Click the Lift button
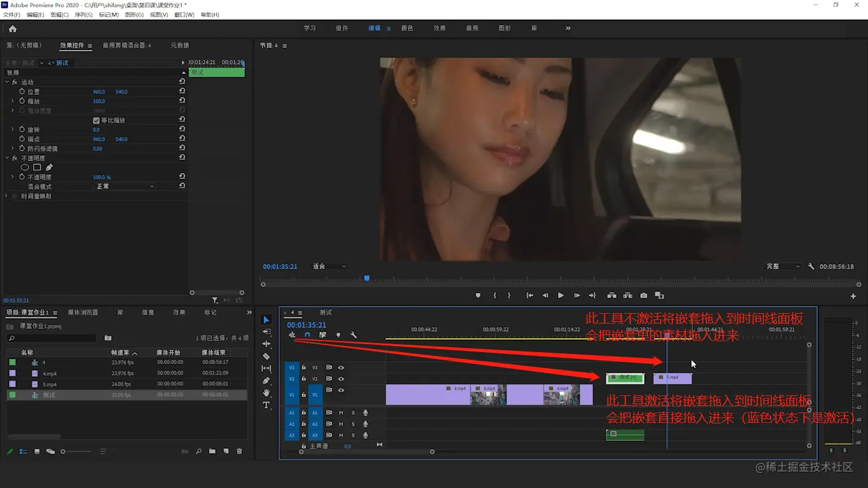The height and width of the screenshot is (488, 868). [611, 295]
